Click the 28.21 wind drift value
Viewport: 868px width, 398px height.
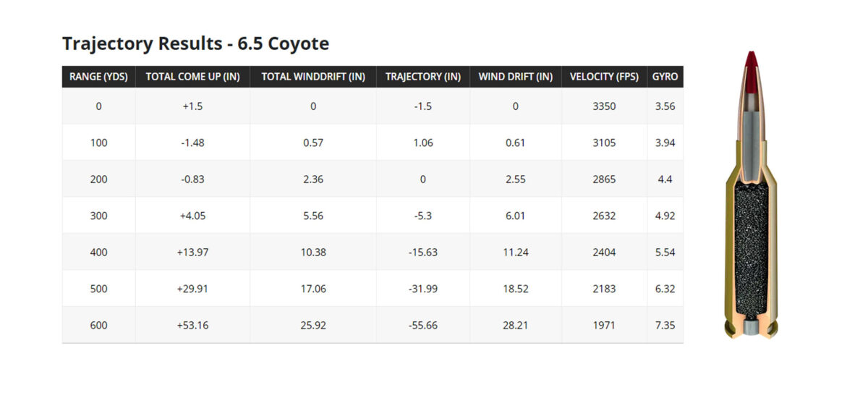coord(516,325)
